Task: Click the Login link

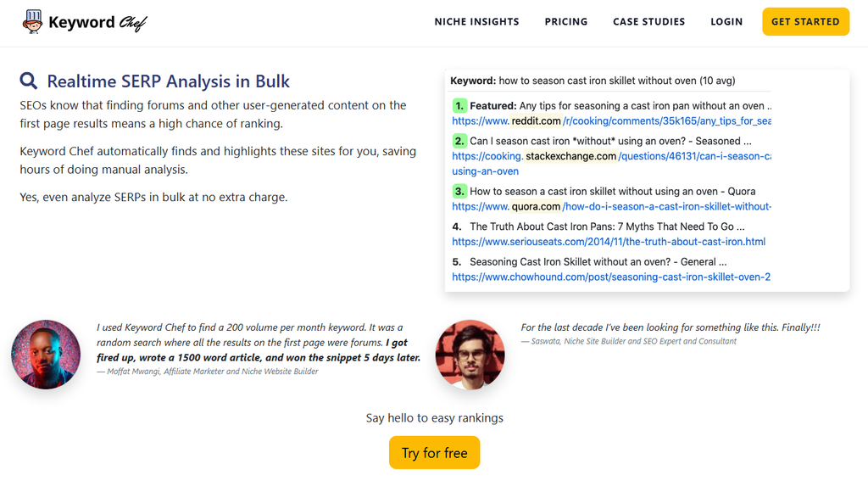Action: pos(726,21)
